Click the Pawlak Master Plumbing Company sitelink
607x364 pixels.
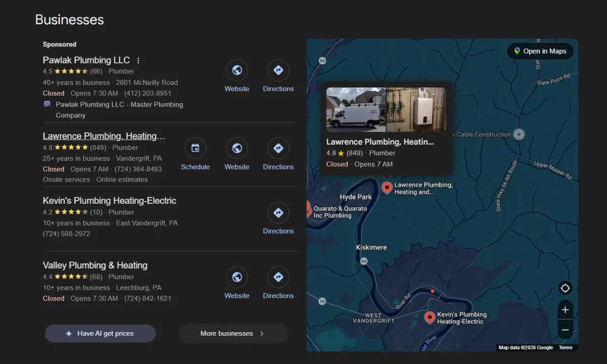pyautogui.click(x=119, y=110)
